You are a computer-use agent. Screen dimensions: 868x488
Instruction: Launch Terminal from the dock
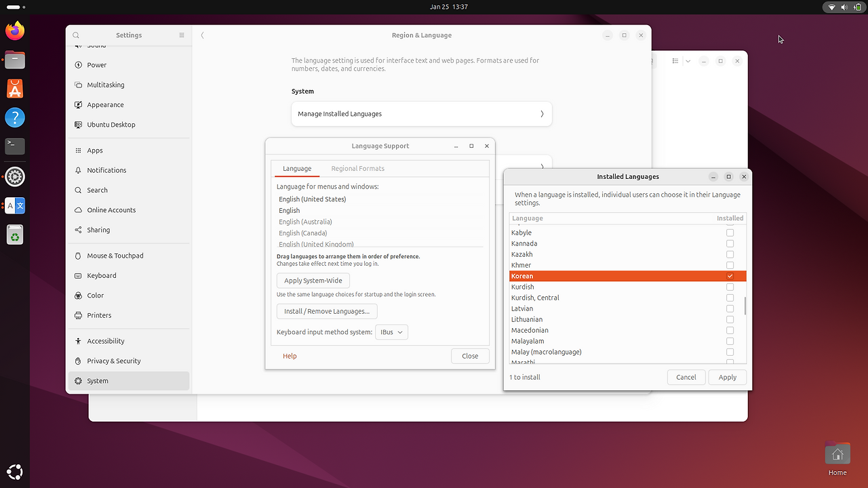[x=15, y=146]
